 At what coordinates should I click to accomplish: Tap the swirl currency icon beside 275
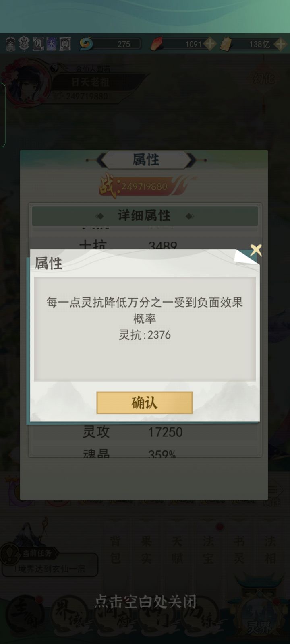click(86, 43)
